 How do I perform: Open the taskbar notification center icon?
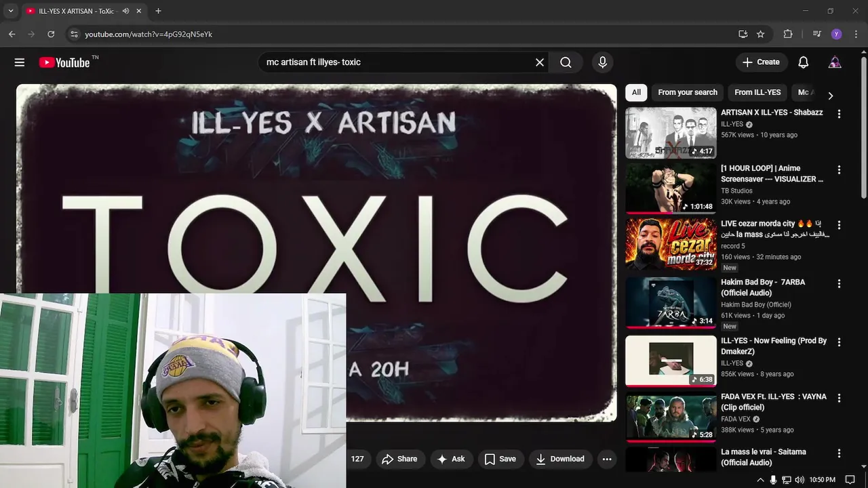[x=850, y=480]
